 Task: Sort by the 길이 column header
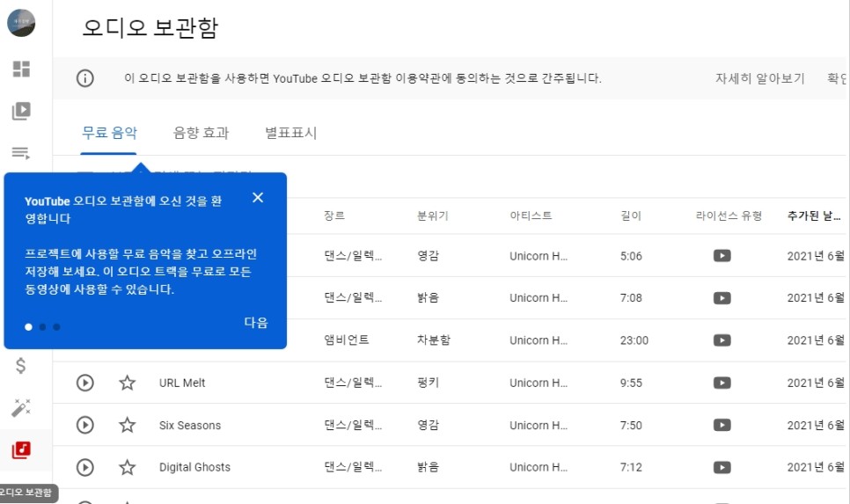pyautogui.click(x=631, y=215)
